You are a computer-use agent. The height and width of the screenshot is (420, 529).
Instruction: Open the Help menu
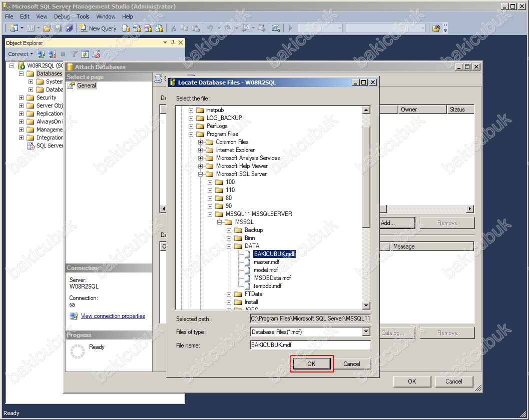[128, 16]
